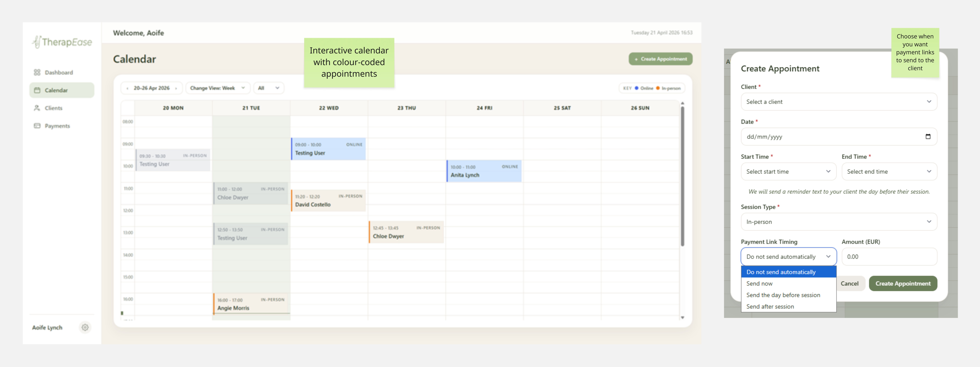Open Testing User 09:00 online appointment
This screenshot has height=367, width=980.
328,149
